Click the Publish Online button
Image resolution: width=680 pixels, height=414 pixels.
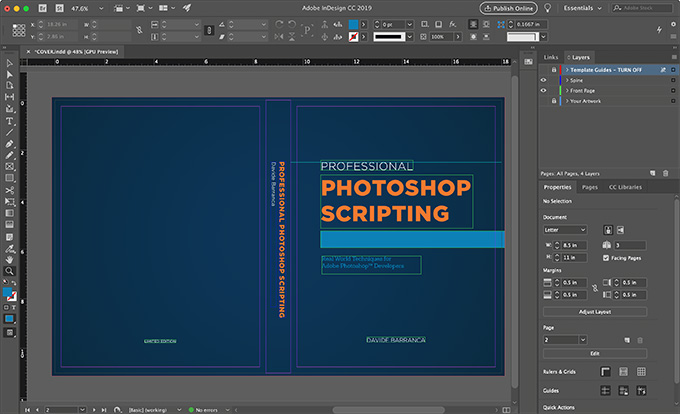pos(508,8)
